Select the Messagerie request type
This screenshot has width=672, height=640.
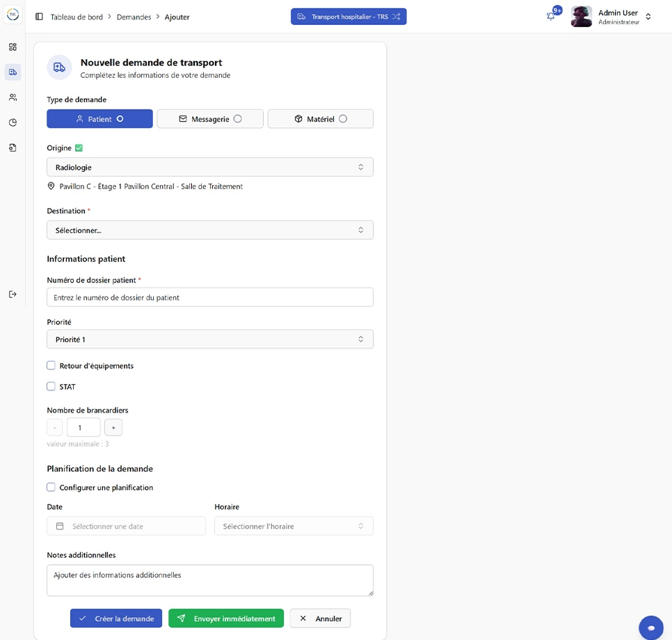pyautogui.click(x=210, y=119)
